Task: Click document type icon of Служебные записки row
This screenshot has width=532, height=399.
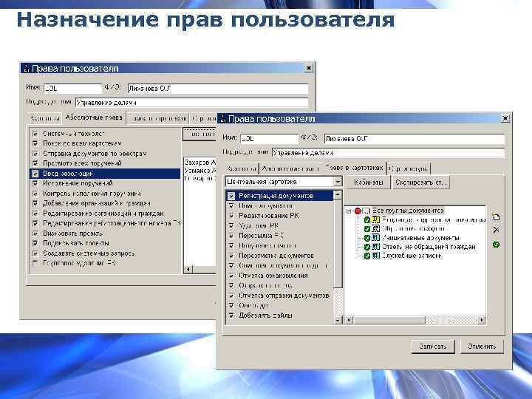Action: [375, 256]
